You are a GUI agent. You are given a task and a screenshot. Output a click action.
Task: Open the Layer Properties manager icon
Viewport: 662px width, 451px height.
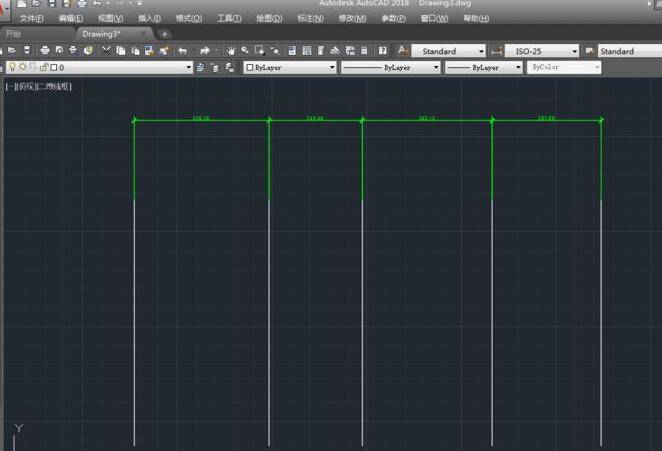201,68
